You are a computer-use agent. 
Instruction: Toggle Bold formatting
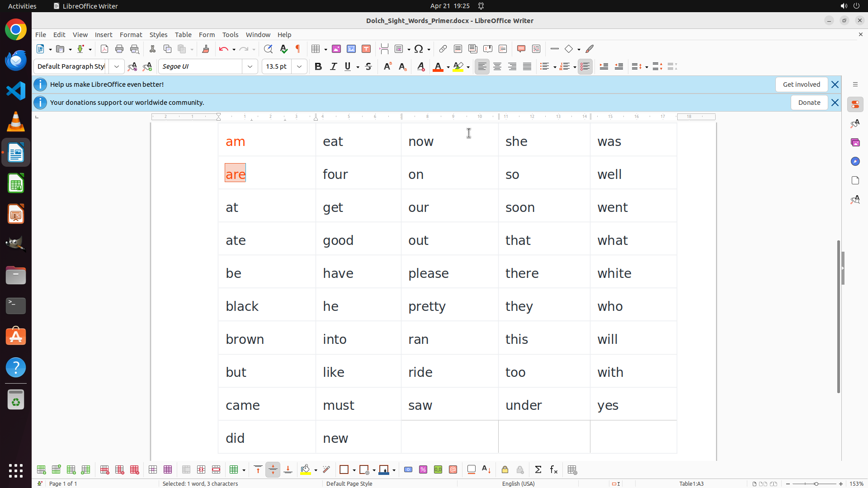(x=318, y=66)
